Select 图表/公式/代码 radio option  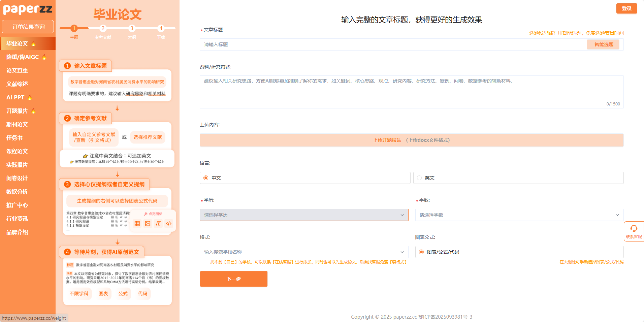tap(421, 252)
